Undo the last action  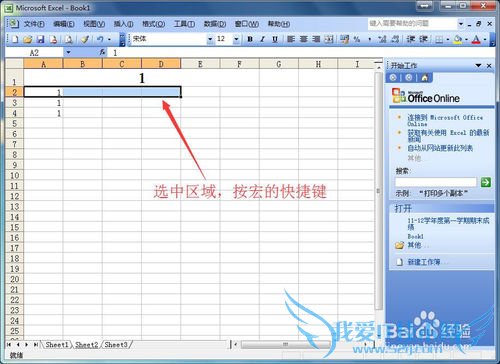tap(100, 39)
